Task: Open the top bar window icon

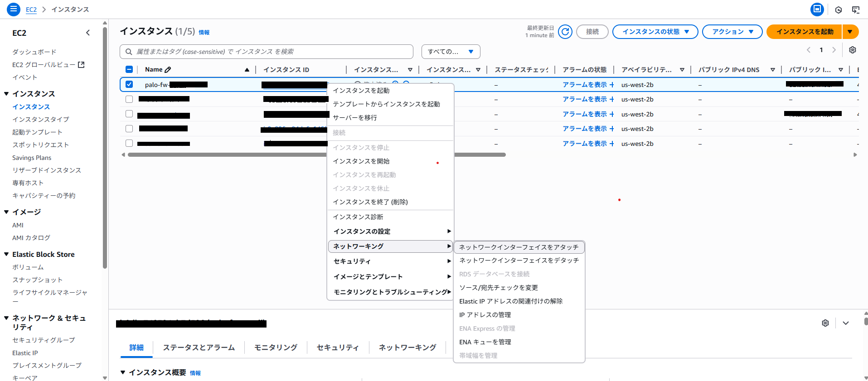Action: coord(817,9)
